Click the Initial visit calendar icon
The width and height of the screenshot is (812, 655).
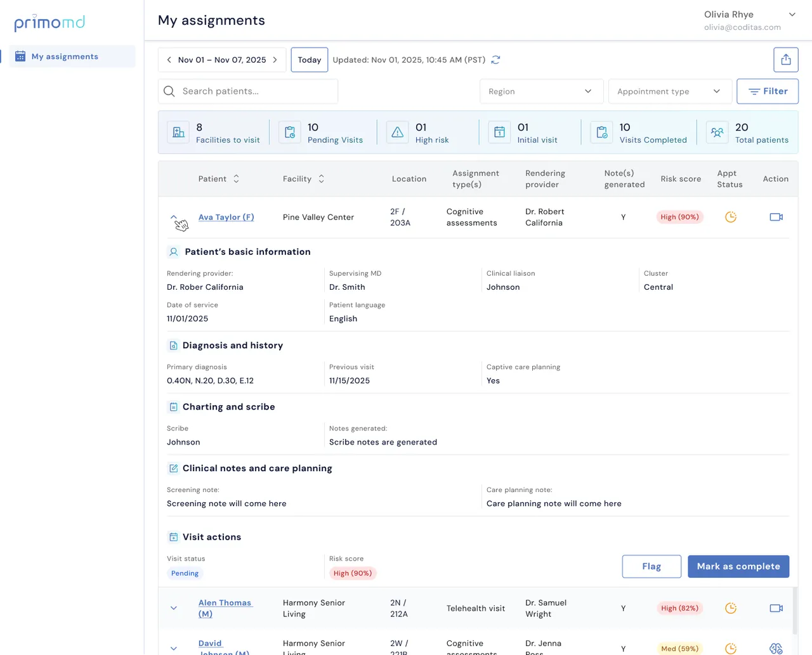[499, 132]
